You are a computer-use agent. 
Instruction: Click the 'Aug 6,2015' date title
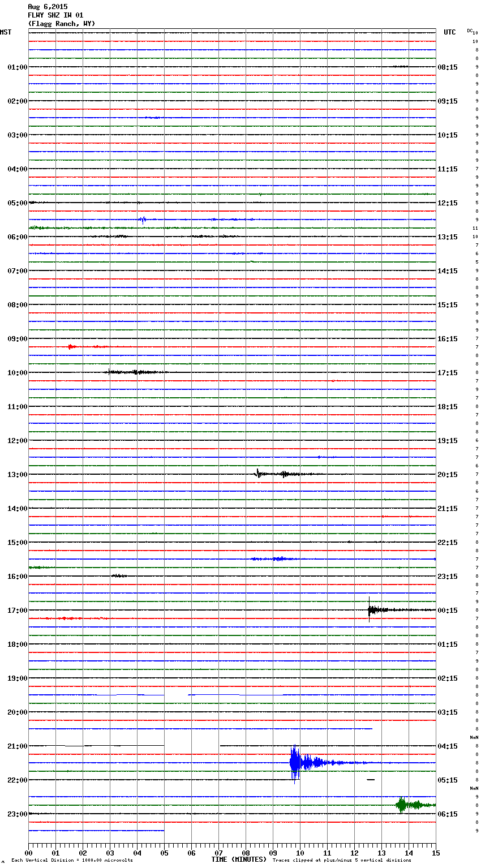48,7
